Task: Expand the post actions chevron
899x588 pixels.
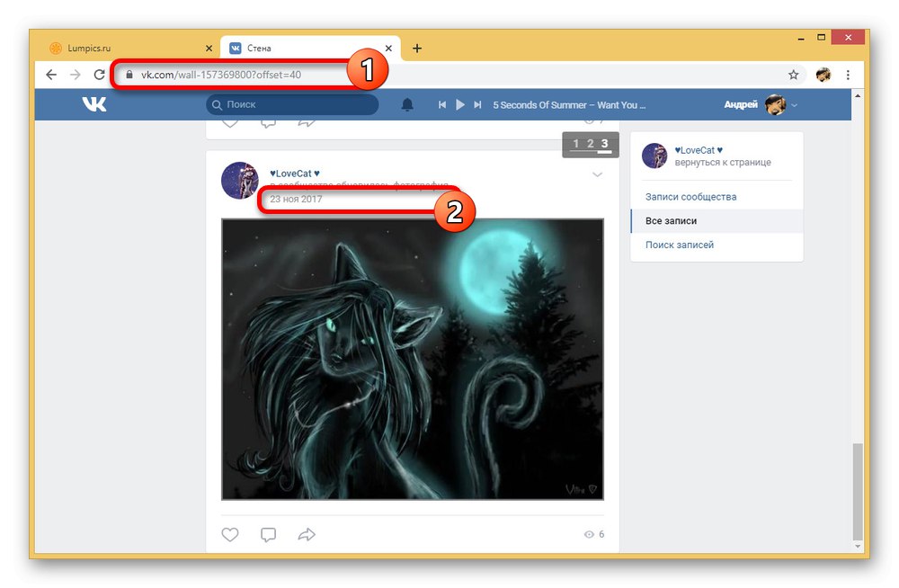Action: pyautogui.click(x=597, y=174)
